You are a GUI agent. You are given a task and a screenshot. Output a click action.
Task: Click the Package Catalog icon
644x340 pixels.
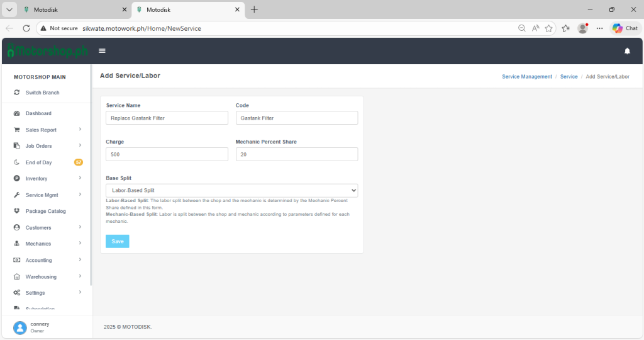[17, 211]
